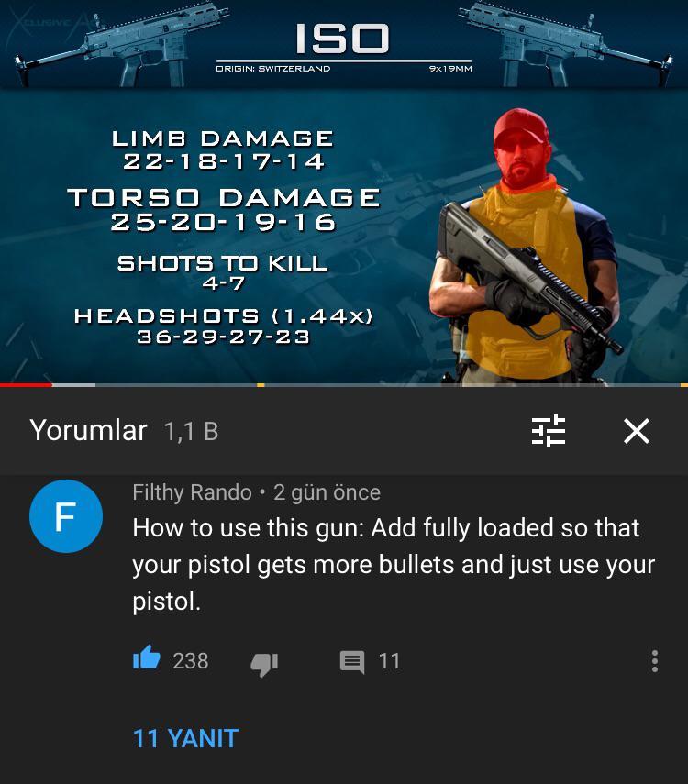Open the Filthy Rando channel name
The image size is (688, 784).
coord(192,492)
